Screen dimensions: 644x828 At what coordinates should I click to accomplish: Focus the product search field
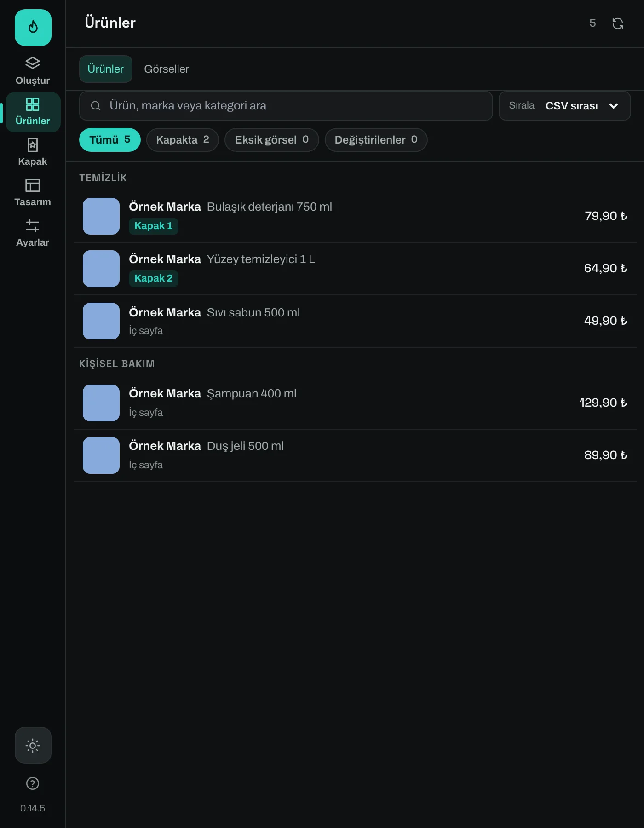286,106
